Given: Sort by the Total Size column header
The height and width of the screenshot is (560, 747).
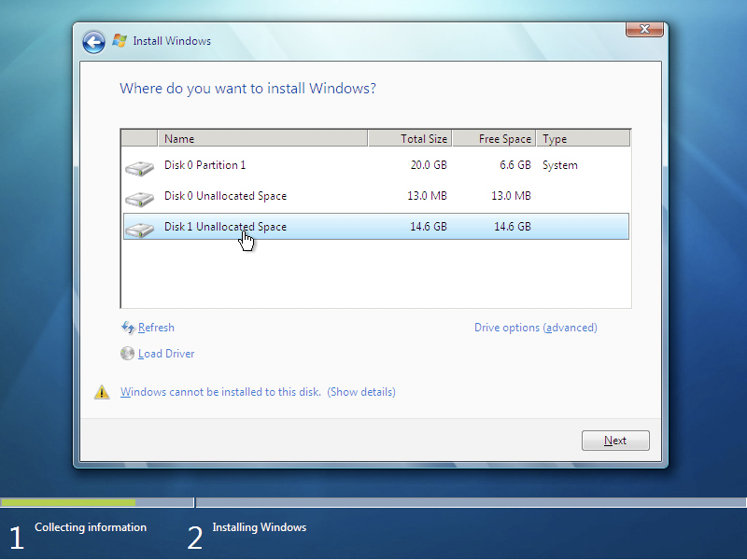Looking at the screenshot, I should point(410,138).
